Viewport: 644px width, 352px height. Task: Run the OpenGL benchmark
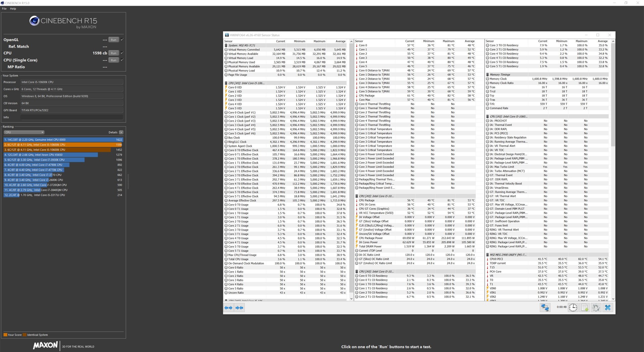pyautogui.click(x=114, y=40)
